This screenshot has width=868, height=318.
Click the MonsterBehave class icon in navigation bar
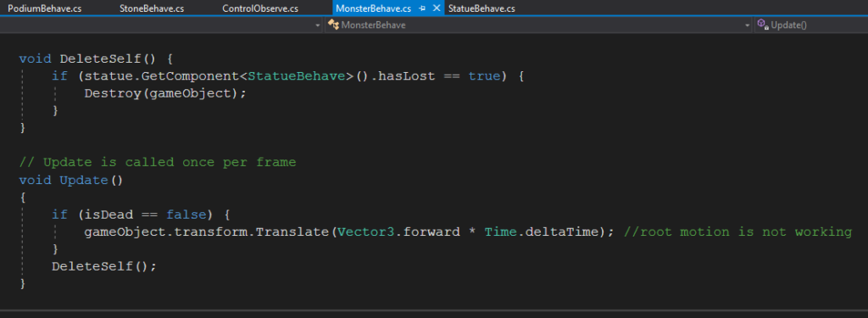(x=332, y=25)
